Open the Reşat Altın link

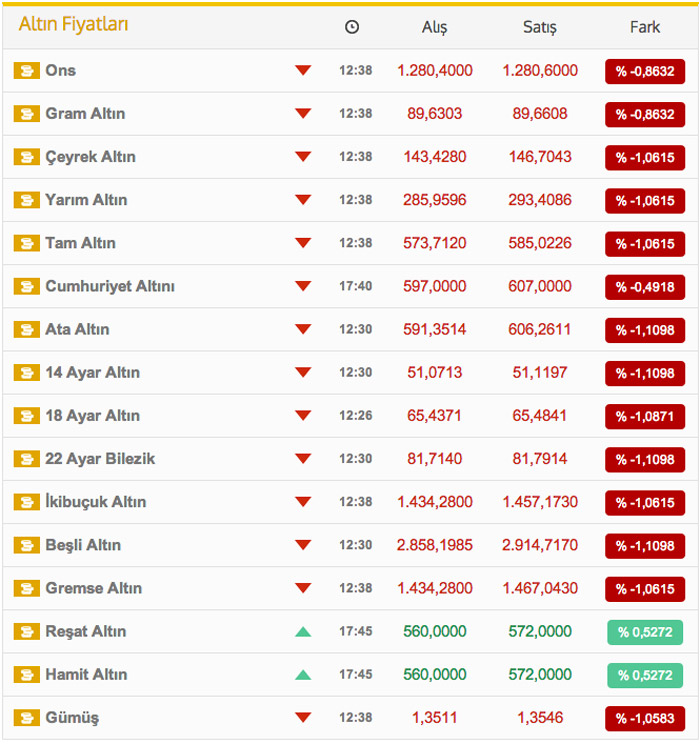tap(86, 632)
